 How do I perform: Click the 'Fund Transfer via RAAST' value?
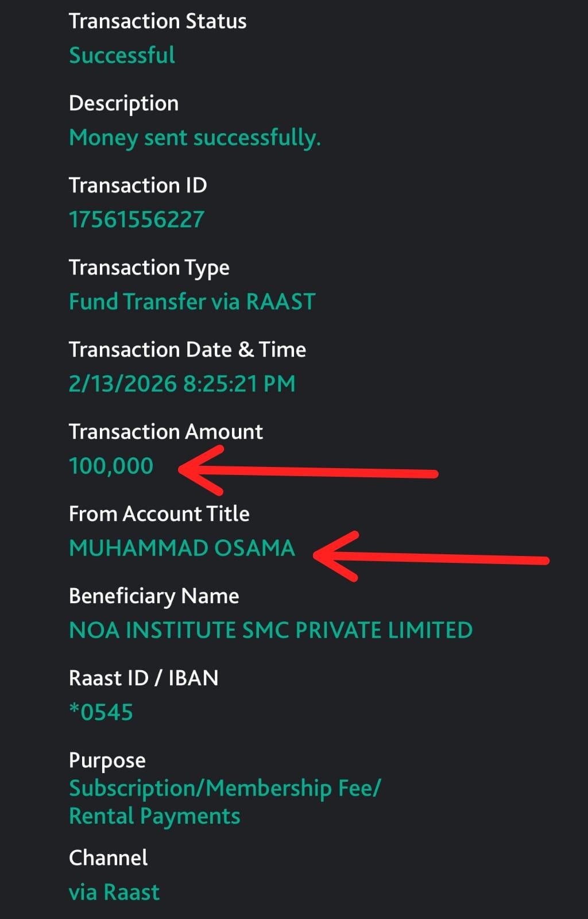192,302
